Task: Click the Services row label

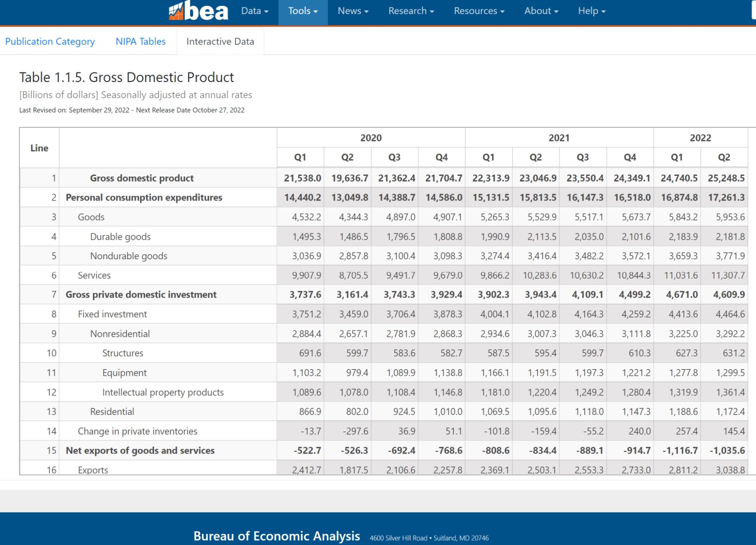Action: tap(94, 275)
